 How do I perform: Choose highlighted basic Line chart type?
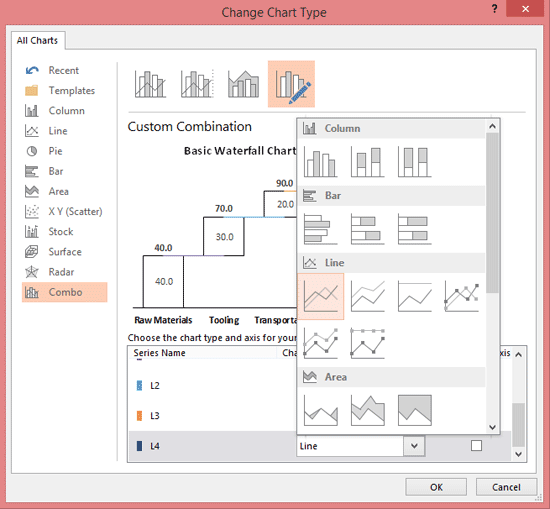[321, 296]
